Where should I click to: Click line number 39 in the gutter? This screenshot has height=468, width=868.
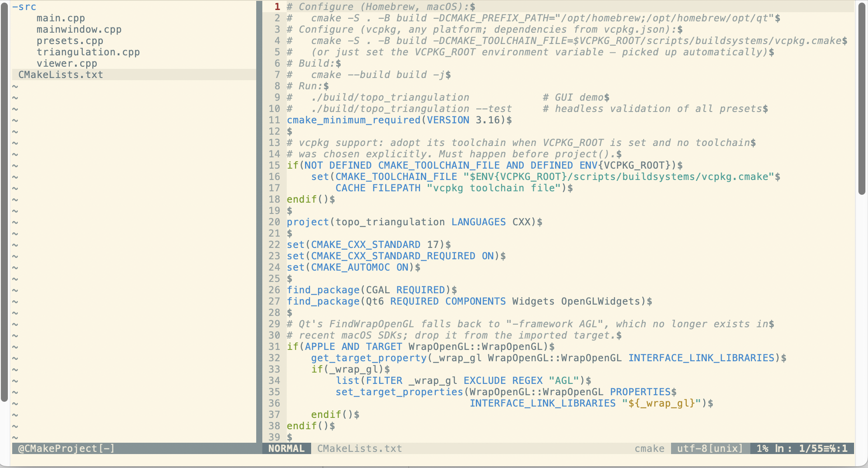(x=274, y=437)
